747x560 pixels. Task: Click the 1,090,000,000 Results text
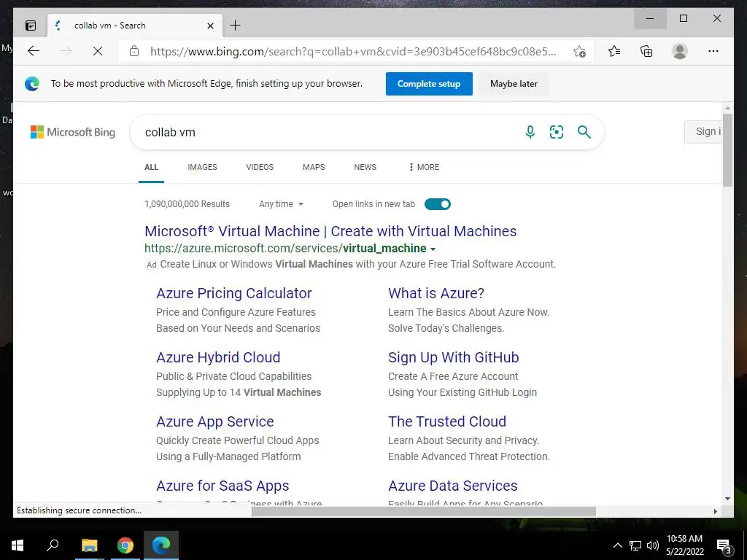pyautogui.click(x=187, y=204)
